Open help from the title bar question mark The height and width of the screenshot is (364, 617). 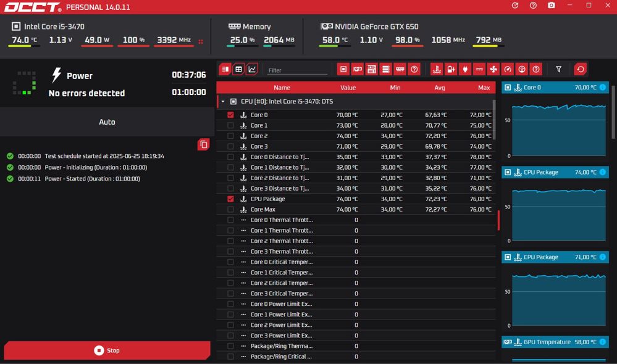(x=533, y=6)
